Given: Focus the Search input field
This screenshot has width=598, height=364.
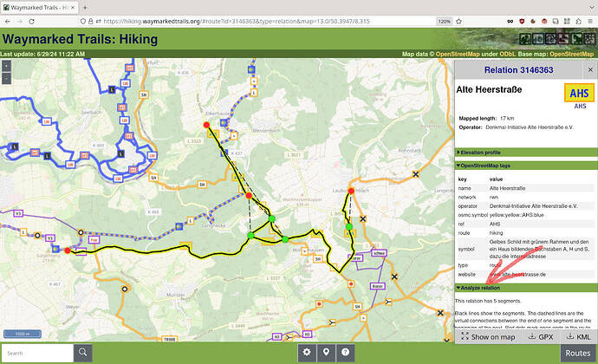Looking at the screenshot, I should click(37, 353).
